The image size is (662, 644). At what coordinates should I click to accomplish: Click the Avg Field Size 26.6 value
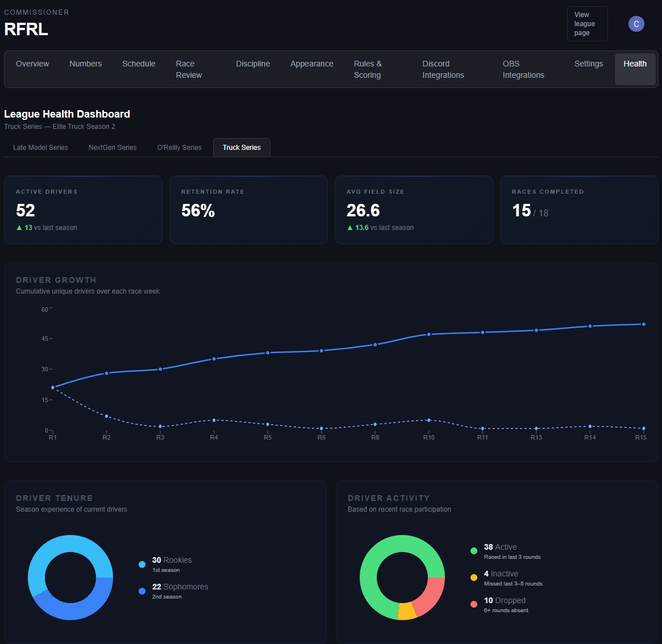pyautogui.click(x=363, y=210)
